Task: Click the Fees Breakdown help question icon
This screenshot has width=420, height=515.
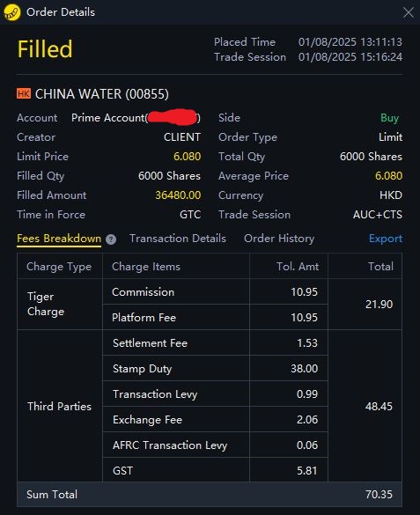Action: [111, 239]
